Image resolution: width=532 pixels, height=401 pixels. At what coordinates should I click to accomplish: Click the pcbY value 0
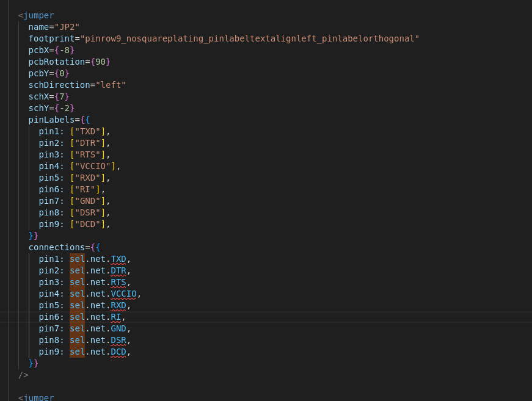point(62,73)
